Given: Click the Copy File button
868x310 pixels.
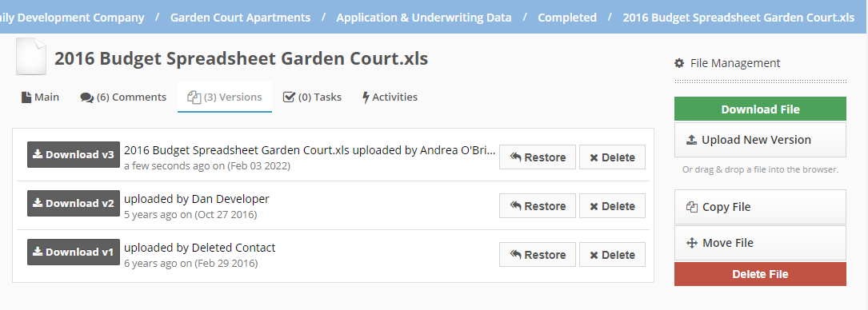Looking at the screenshot, I should click(x=760, y=207).
